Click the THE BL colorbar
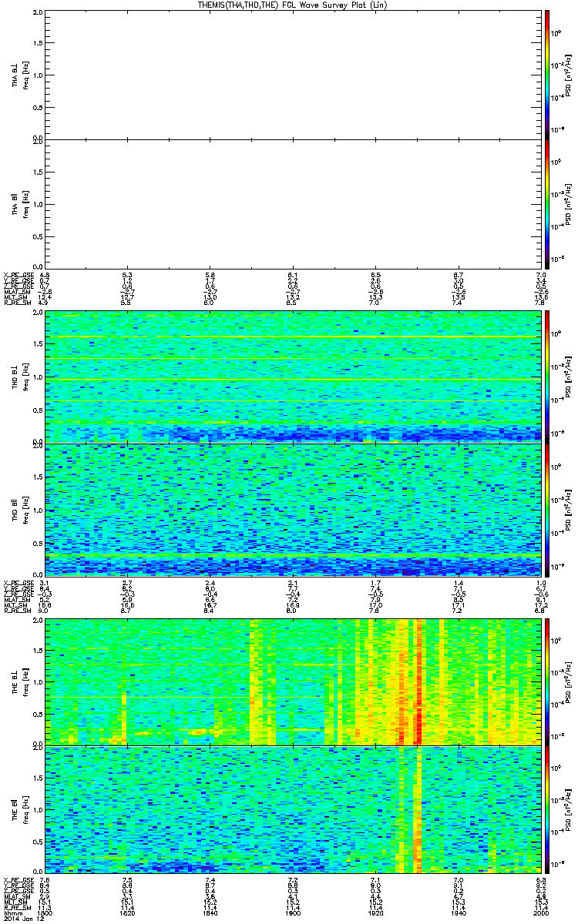 point(546,681)
